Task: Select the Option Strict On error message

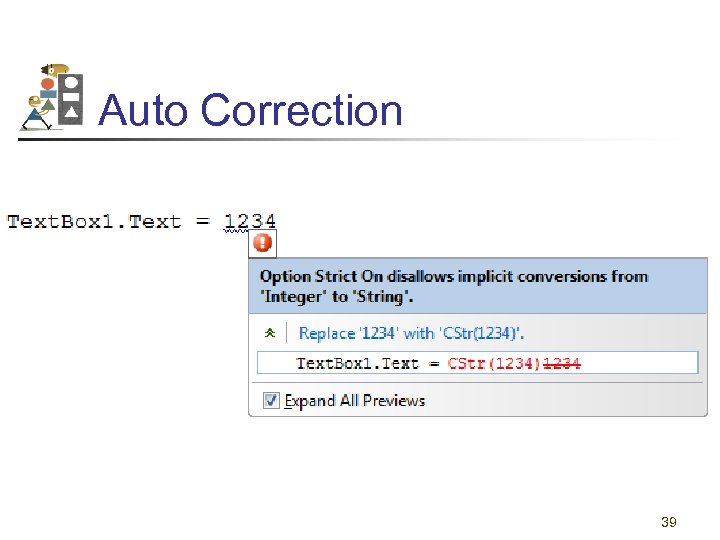Action: 453,286
